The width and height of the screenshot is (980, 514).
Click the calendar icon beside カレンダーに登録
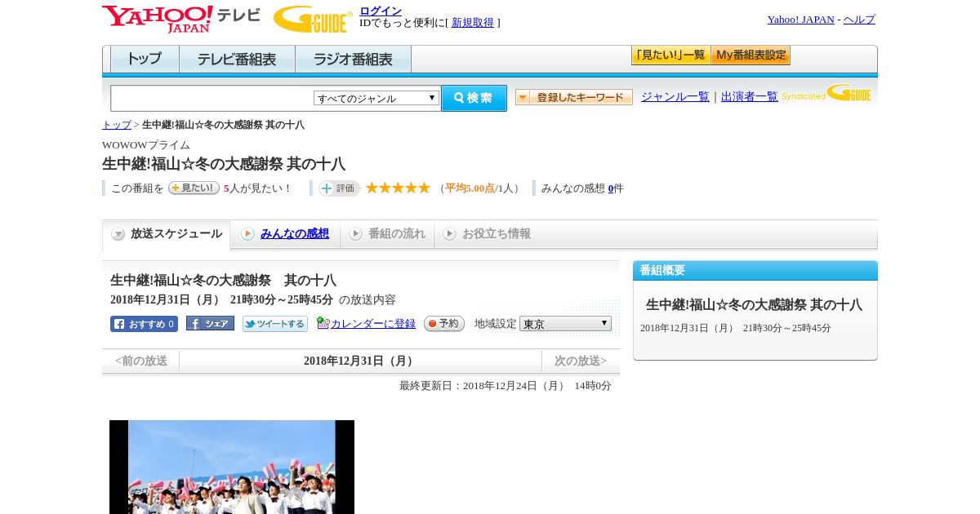[x=323, y=323]
